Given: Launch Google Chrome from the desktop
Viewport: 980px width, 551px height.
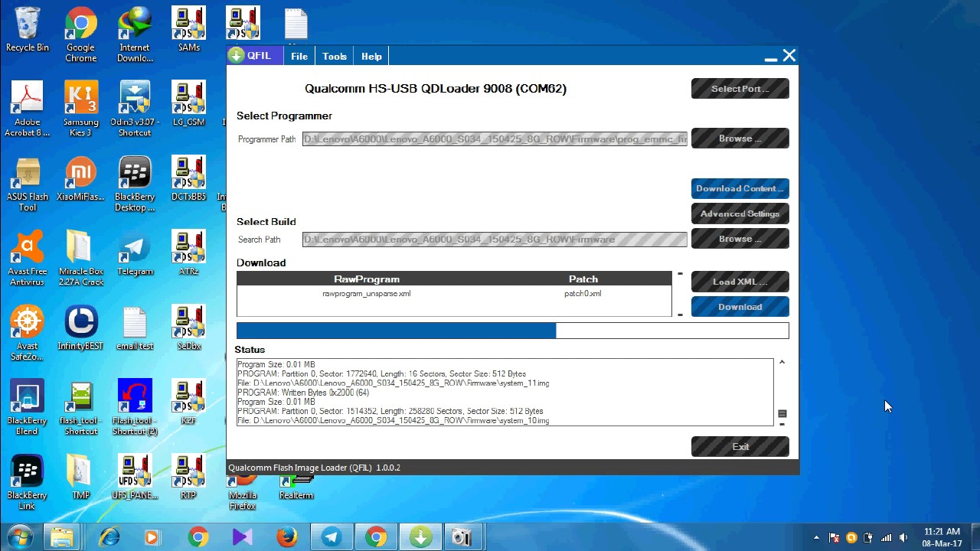Looking at the screenshot, I should (80, 34).
